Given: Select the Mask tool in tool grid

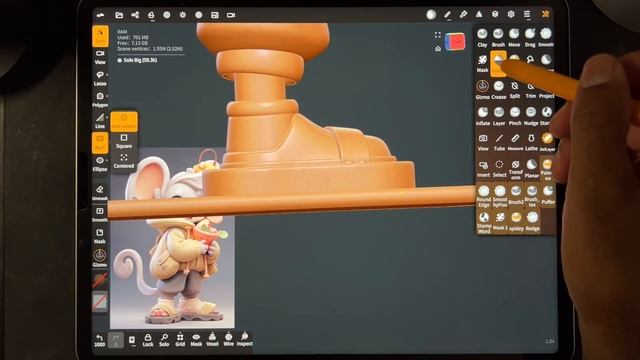Looking at the screenshot, I should (482, 64).
